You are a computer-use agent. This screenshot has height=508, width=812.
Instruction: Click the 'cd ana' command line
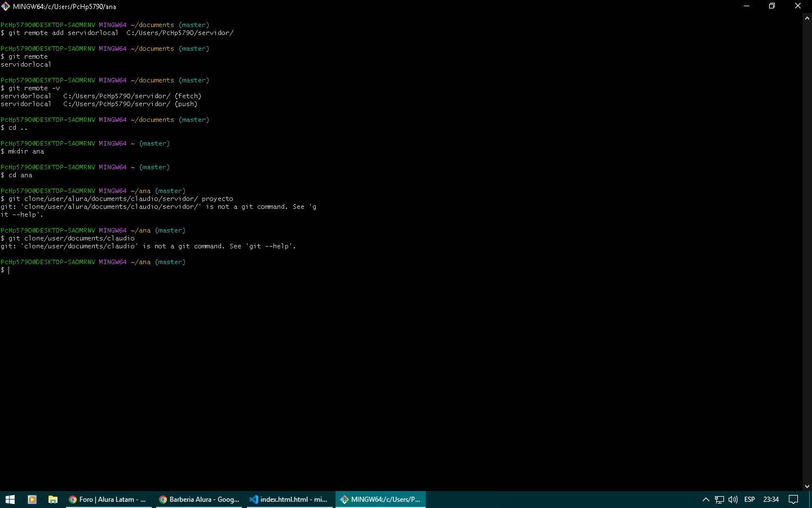pyautogui.click(x=16, y=175)
